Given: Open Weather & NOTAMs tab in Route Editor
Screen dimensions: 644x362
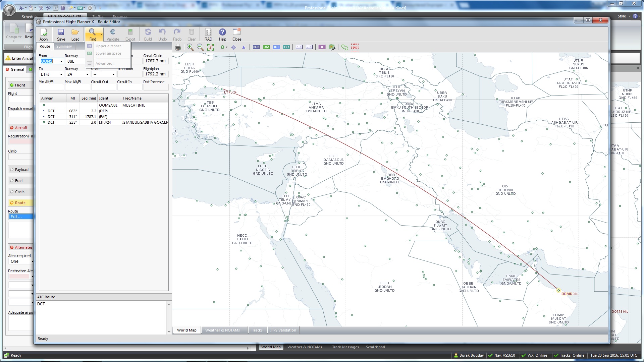Looking at the screenshot, I should 222,330.
